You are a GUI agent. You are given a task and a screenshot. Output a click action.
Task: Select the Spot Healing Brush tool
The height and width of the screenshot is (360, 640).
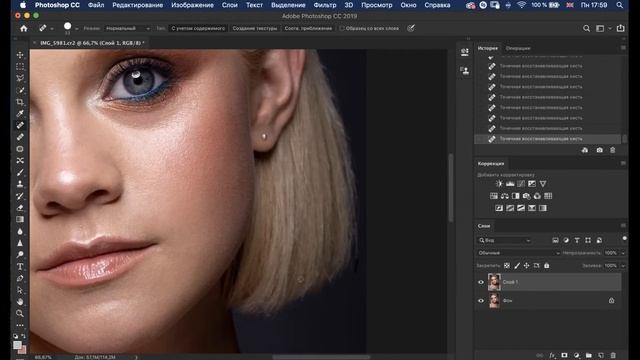(x=20, y=125)
